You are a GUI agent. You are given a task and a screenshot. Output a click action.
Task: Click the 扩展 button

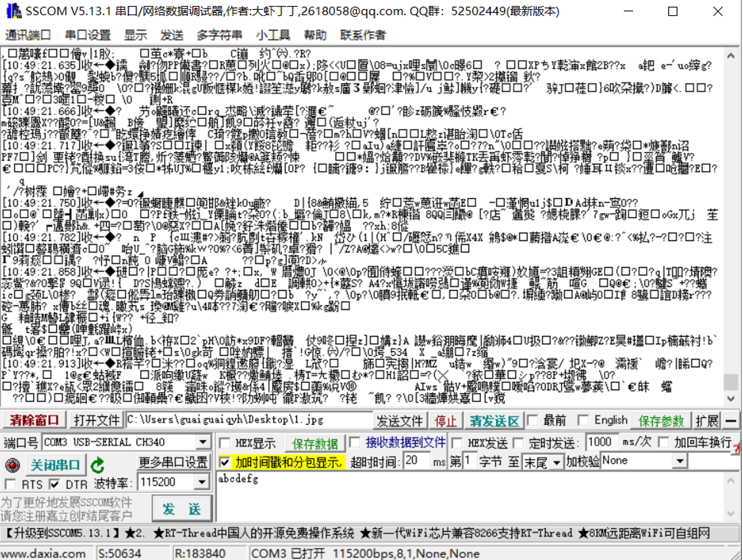[707, 420]
